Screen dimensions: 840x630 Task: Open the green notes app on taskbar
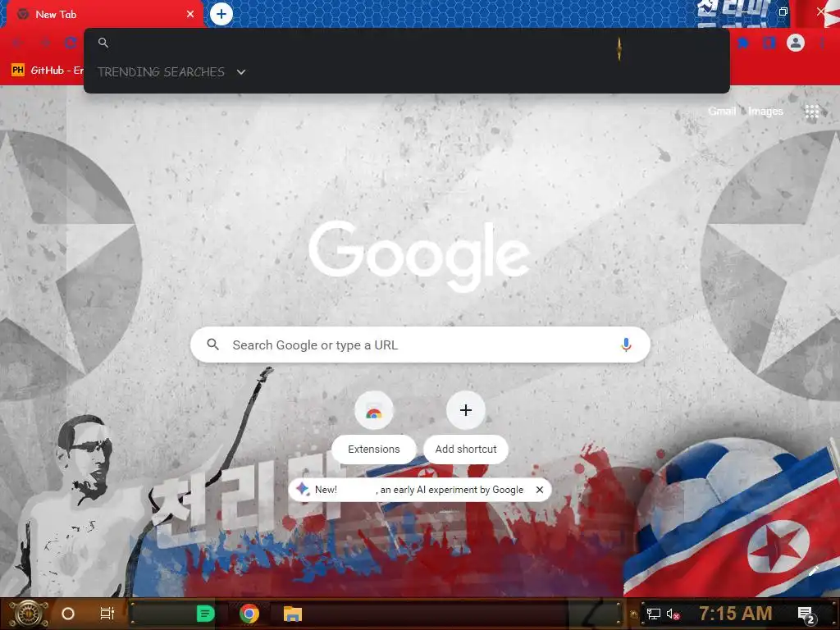(205, 614)
